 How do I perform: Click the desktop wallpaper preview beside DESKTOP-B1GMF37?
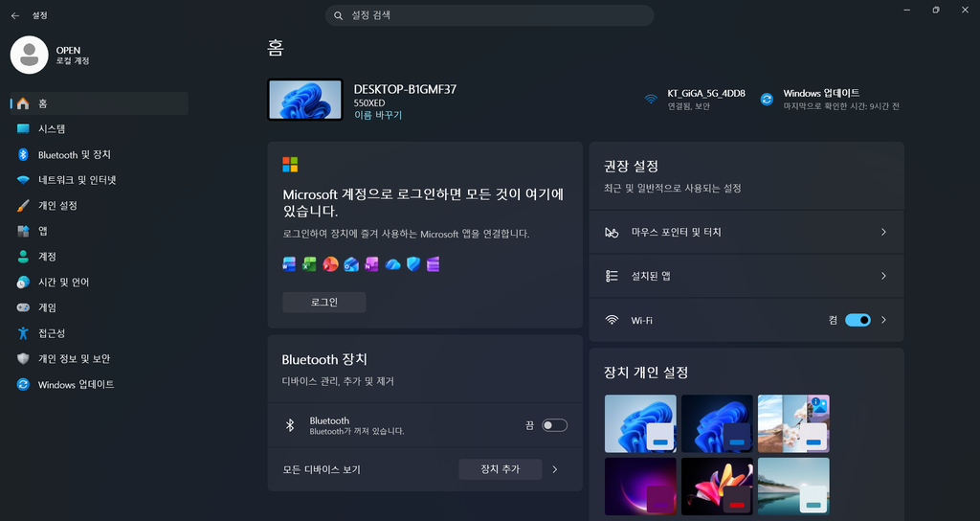pyautogui.click(x=305, y=100)
